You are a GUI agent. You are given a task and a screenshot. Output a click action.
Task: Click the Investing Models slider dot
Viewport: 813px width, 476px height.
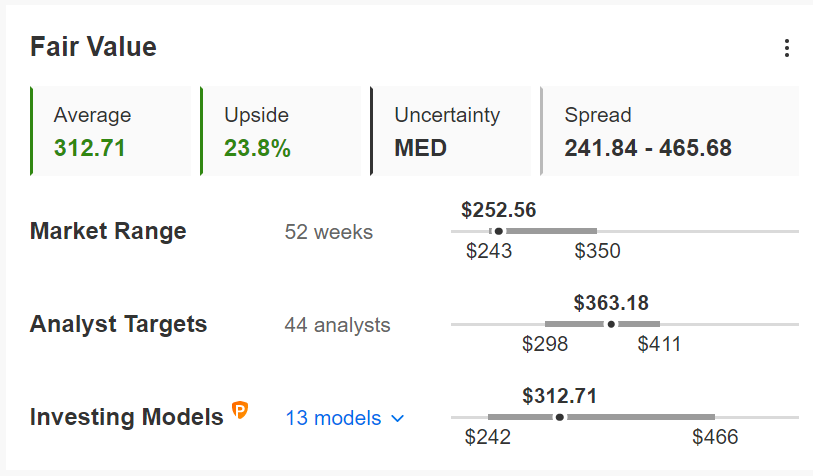click(x=559, y=417)
